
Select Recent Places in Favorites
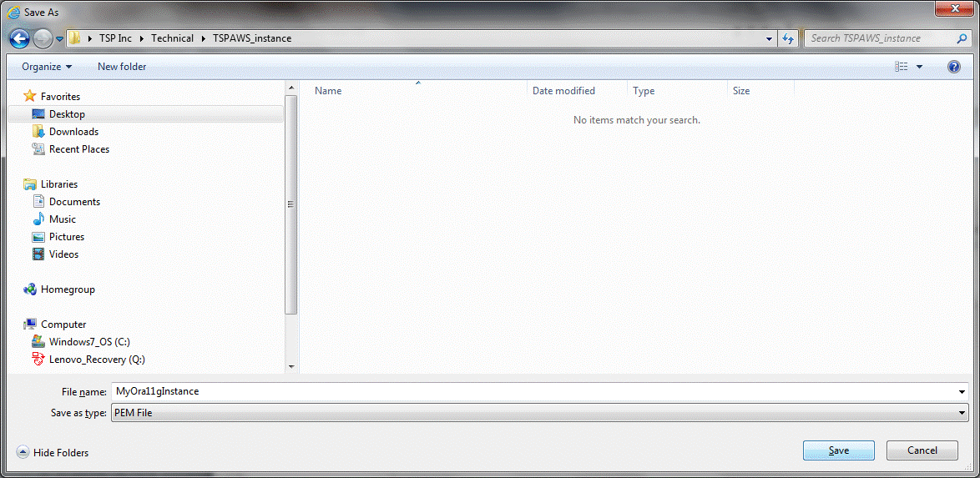pos(79,149)
